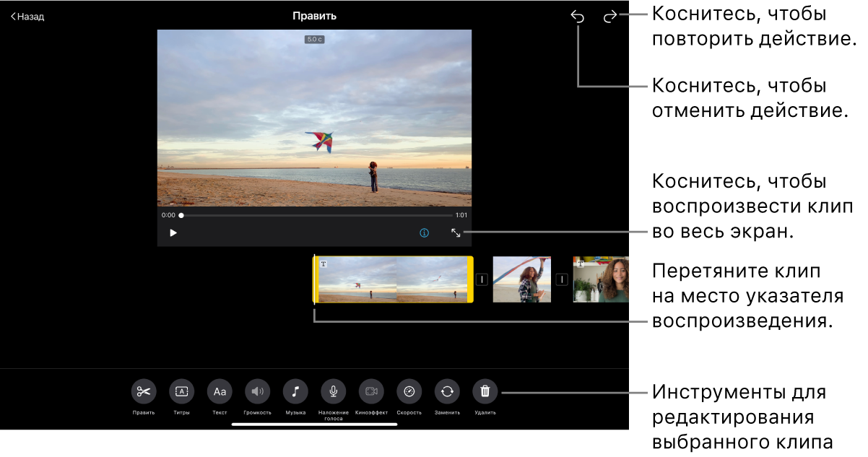Select the Наложение голоса microphone tool
868x457 pixels.
pyautogui.click(x=334, y=392)
